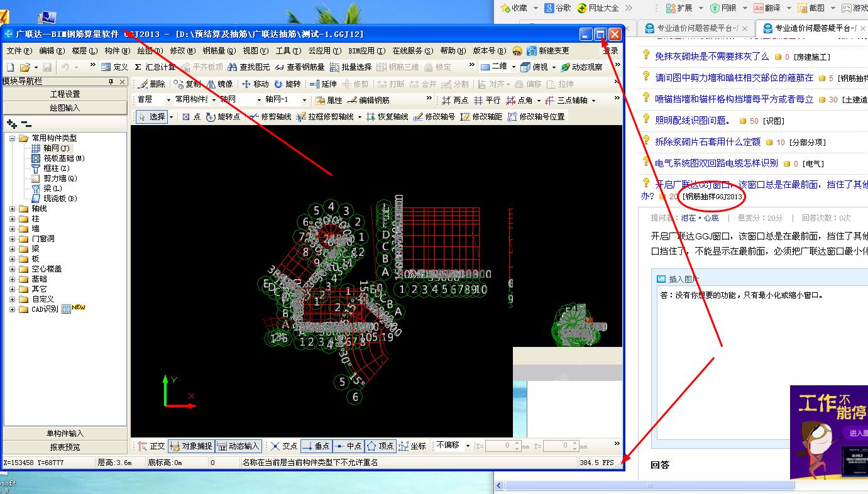Open the 钢筋量(Q) menu
868x494 pixels.
pyautogui.click(x=219, y=50)
